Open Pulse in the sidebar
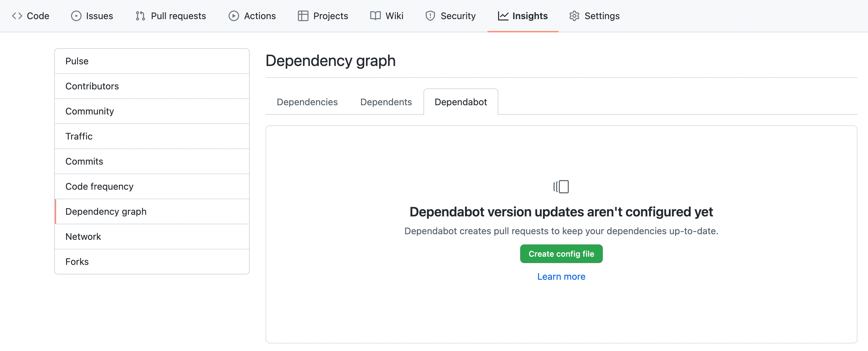The height and width of the screenshot is (351, 868). point(152,61)
